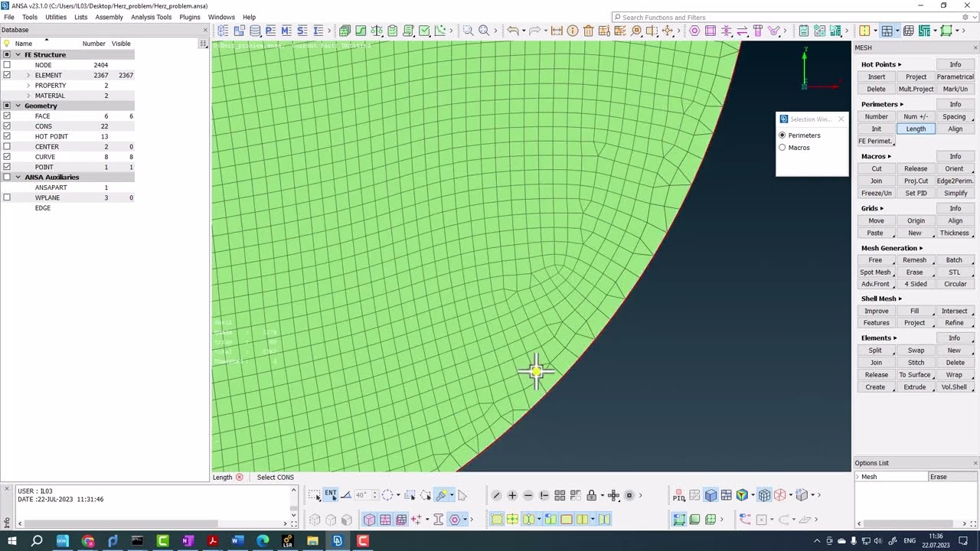Click the database cylinder icon in toolbar
This screenshot has width=980, height=551.
[255, 31]
